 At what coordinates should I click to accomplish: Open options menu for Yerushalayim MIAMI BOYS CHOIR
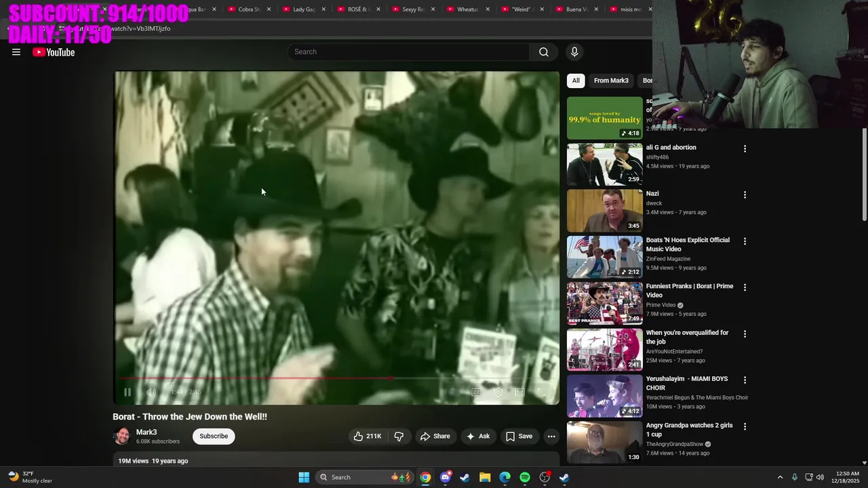click(745, 380)
